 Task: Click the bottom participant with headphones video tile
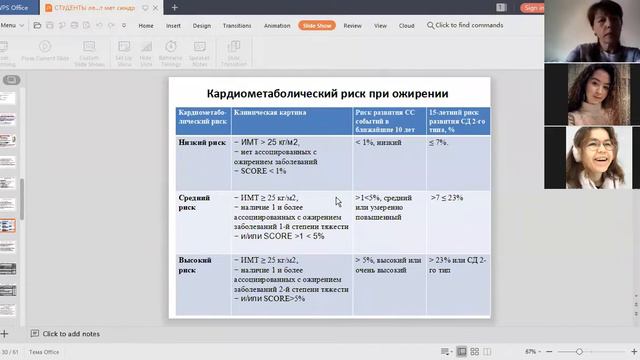[x=592, y=158]
